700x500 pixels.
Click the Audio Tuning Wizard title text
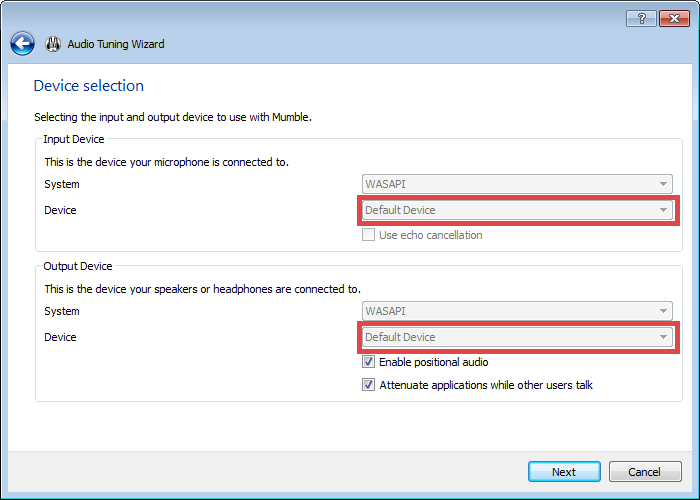coord(116,44)
